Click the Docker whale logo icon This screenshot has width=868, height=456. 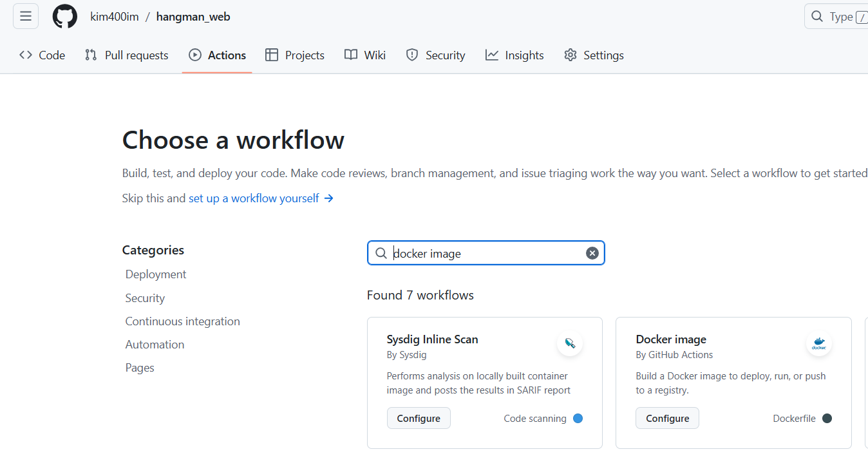pos(819,343)
